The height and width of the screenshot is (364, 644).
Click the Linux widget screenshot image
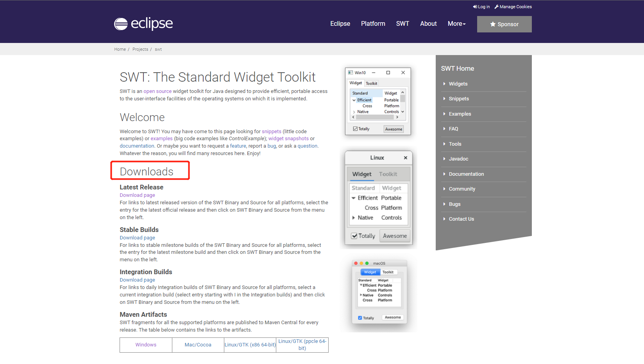378,198
